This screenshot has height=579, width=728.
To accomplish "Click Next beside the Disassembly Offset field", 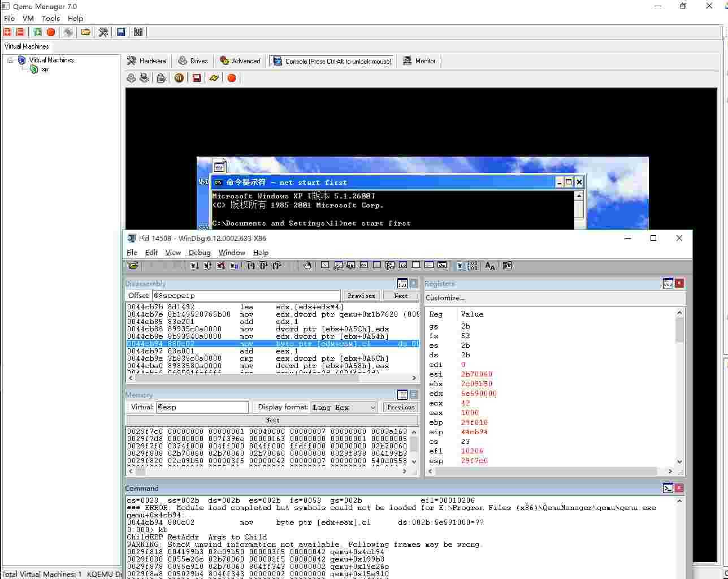I will (x=401, y=296).
